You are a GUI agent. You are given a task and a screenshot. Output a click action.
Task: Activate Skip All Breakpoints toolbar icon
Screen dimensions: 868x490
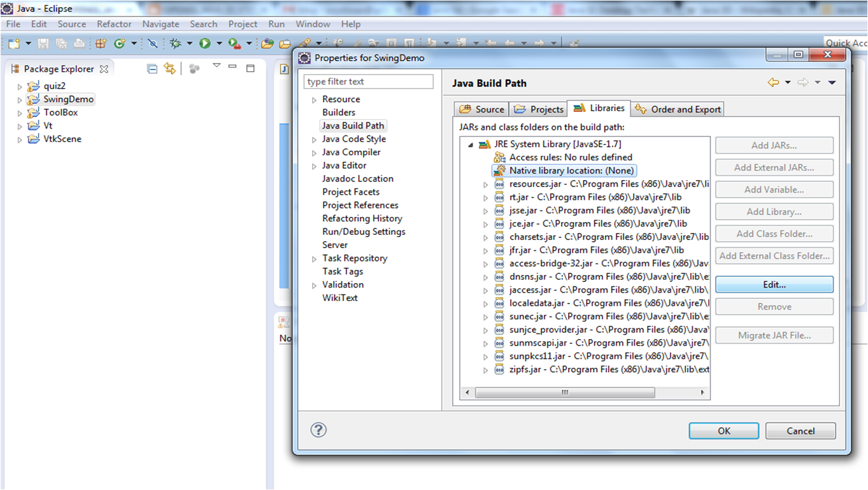tap(153, 43)
